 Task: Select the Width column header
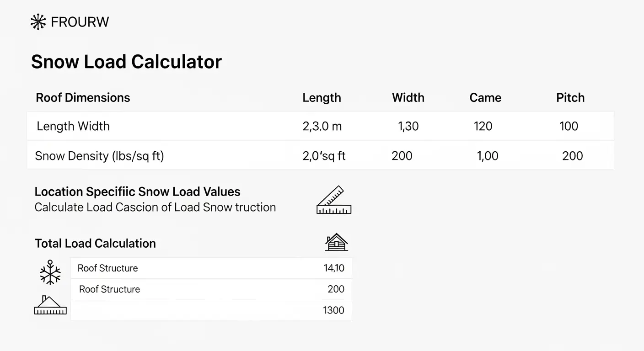pos(408,97)
